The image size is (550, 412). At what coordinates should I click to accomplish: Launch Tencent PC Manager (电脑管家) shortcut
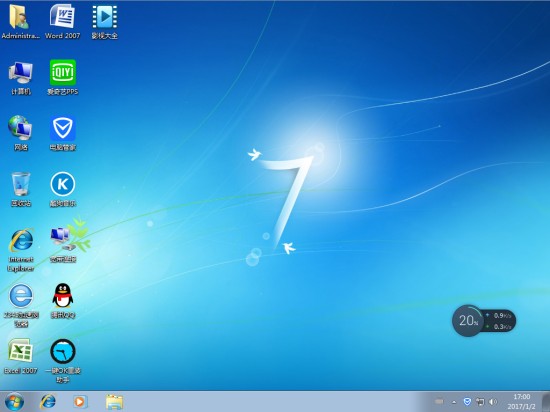pos(63,133)
